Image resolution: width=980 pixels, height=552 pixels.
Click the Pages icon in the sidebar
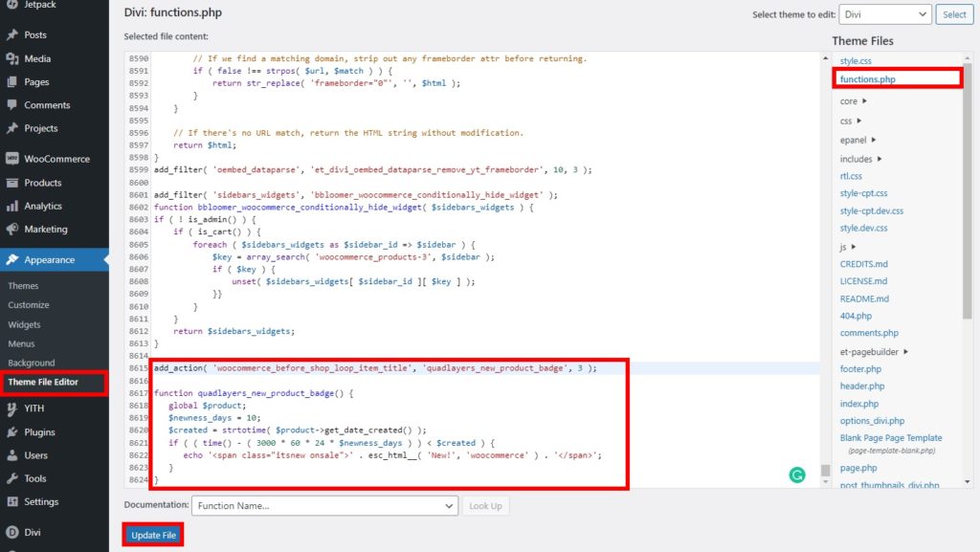pyautogui.click(x=11, y=82)
